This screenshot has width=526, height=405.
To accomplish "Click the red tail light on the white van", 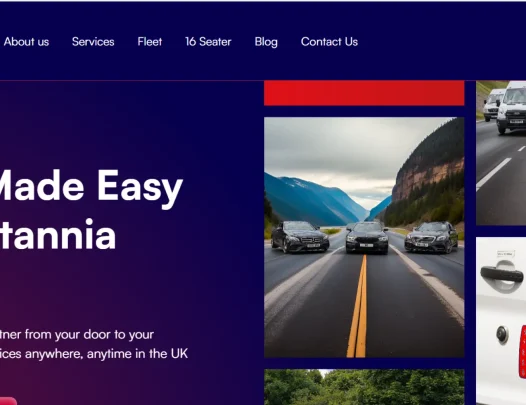I will pos(523,351).
